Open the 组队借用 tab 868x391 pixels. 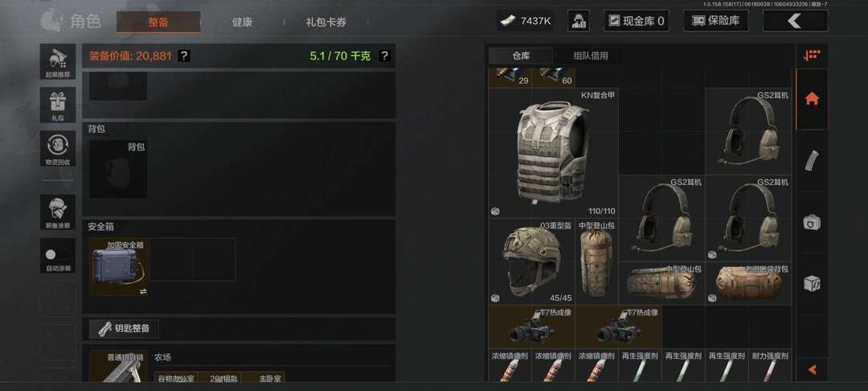point(590,56)
